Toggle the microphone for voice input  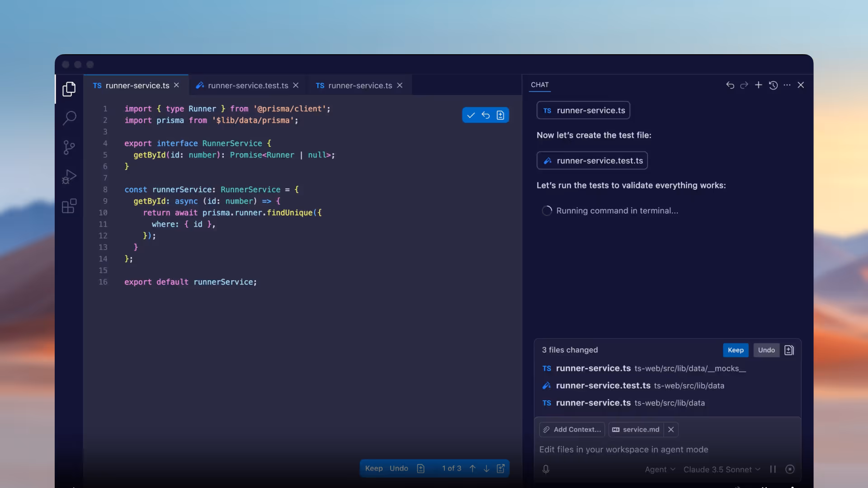(x=546, y=469)
